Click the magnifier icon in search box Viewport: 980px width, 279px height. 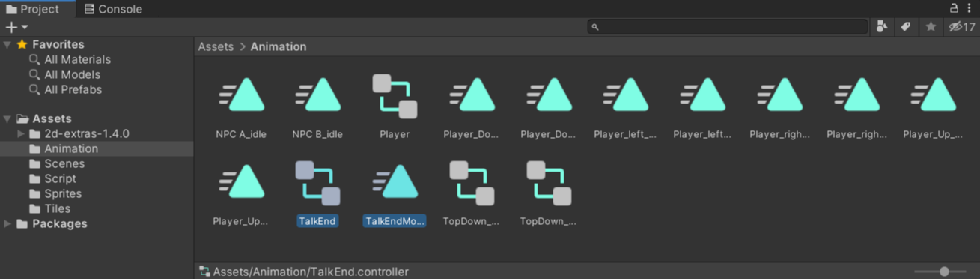595,27
